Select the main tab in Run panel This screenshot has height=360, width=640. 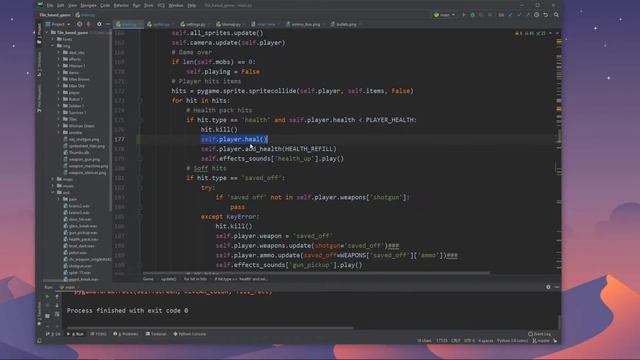tap(69, 287)
